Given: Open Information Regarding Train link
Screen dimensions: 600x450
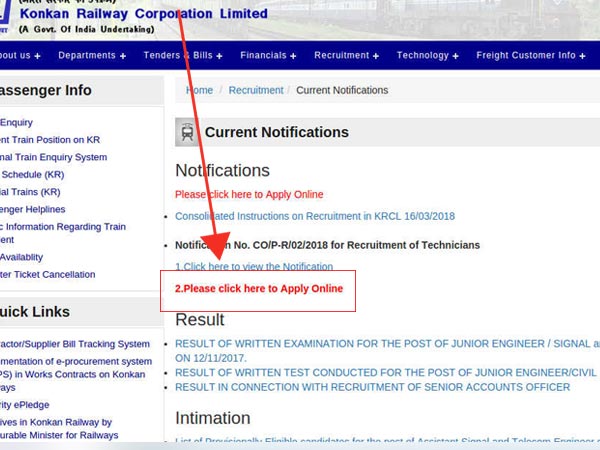Looking at the screenshot, I should (63, 233).
